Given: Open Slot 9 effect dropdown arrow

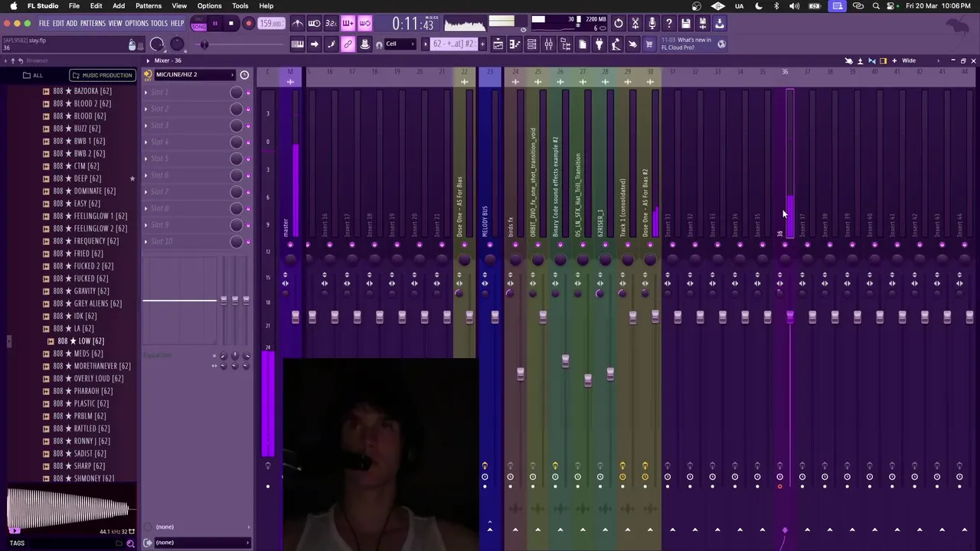Looking at the screenshot, I should [x=145, y=225].
